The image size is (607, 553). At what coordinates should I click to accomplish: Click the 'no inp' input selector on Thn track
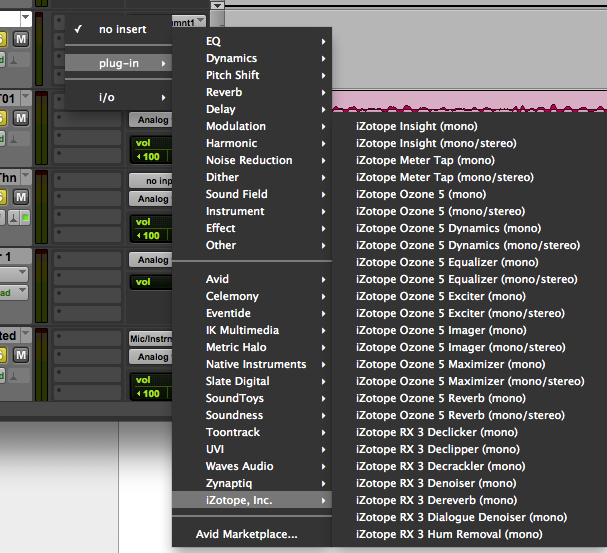click(151, 181)
